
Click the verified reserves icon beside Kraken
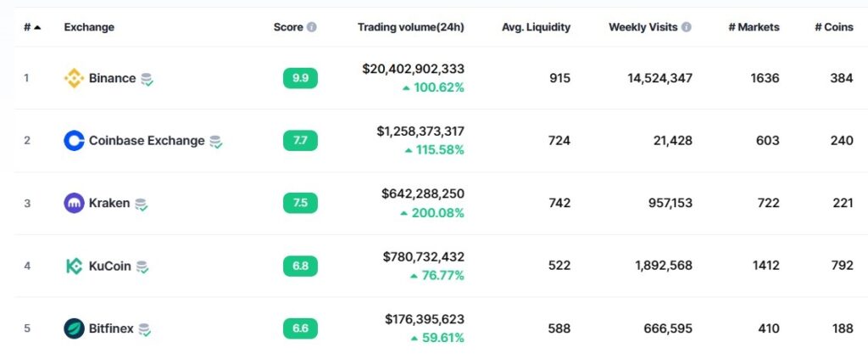(142, 205)
